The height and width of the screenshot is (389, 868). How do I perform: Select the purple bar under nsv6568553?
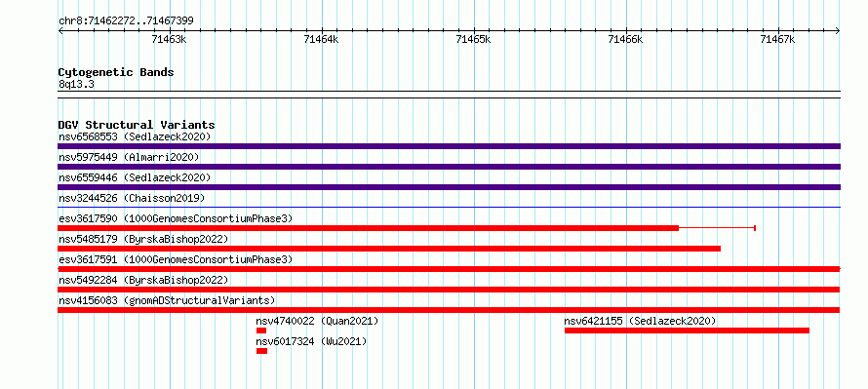coord(449,146)
